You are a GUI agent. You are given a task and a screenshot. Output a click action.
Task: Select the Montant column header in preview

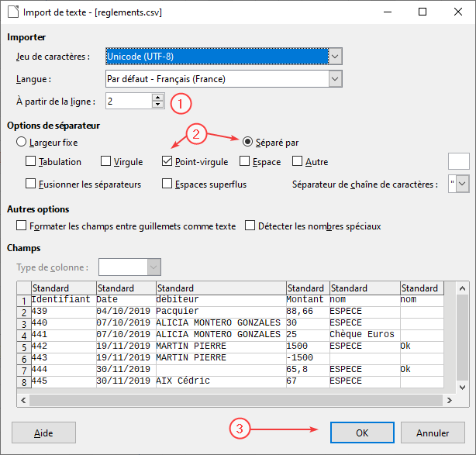pyautogui.click(x=307, y=288)
